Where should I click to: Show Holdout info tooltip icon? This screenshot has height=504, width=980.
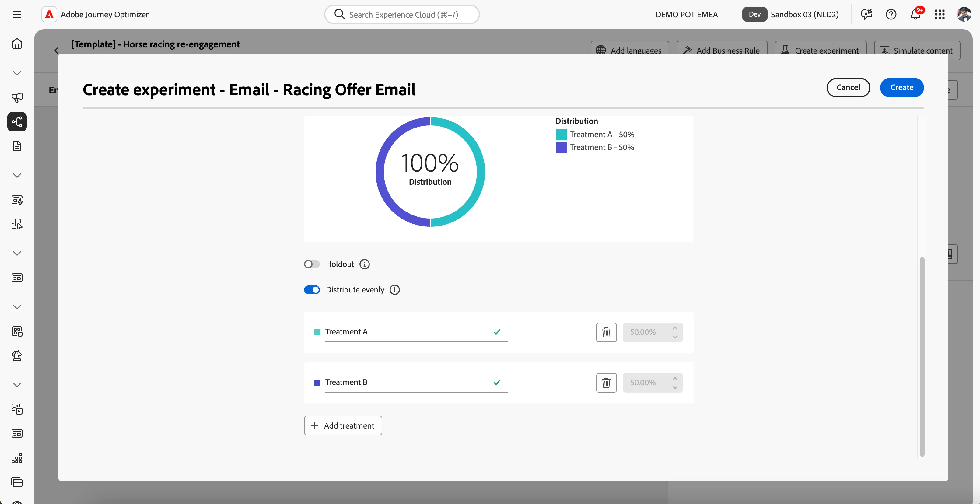coord(364,264)
